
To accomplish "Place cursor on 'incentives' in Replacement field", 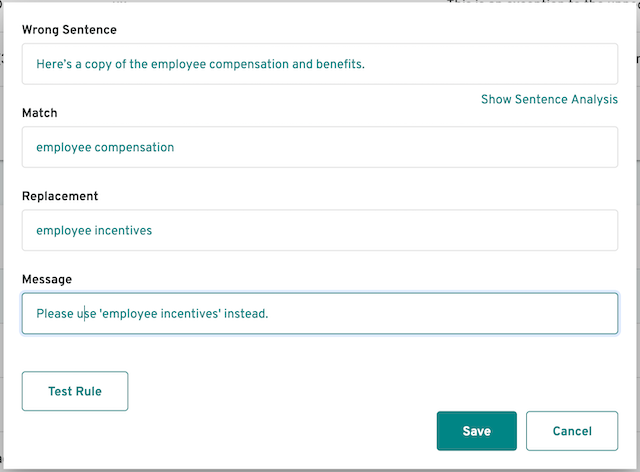I will coord(123,230).
